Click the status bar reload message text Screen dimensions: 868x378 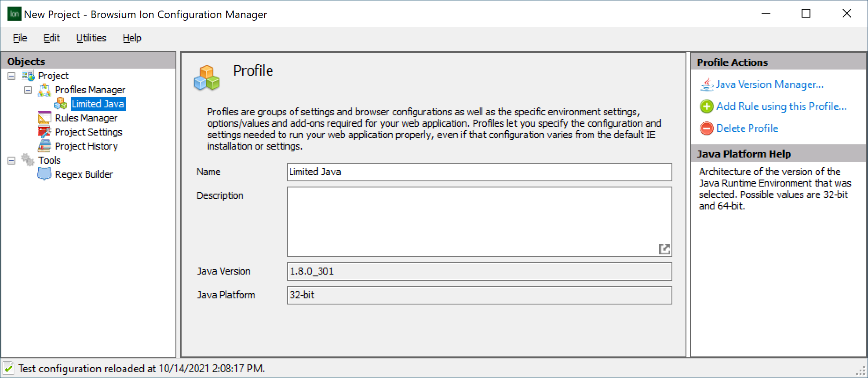point(142,368)
